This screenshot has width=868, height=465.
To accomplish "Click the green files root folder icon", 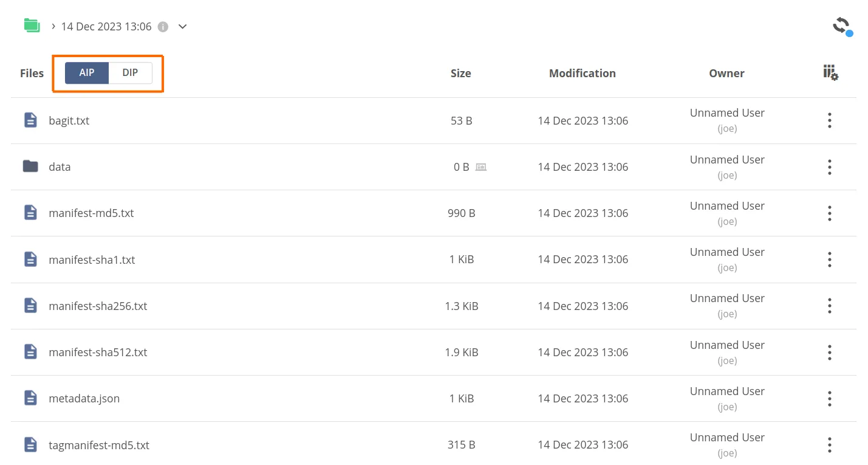I will (32, 26).
